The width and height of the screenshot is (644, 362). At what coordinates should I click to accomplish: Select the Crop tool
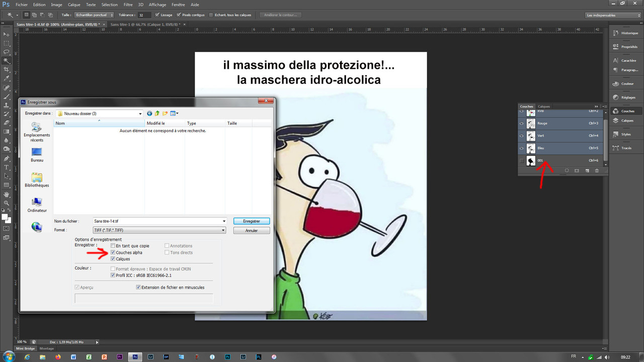click(x=7, y=69)
